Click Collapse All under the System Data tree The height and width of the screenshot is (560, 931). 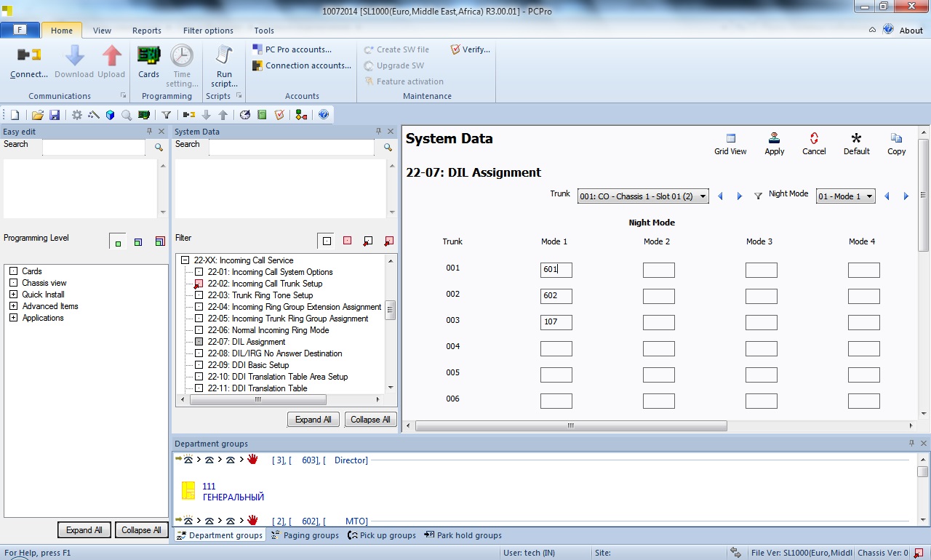pos(370,420)
